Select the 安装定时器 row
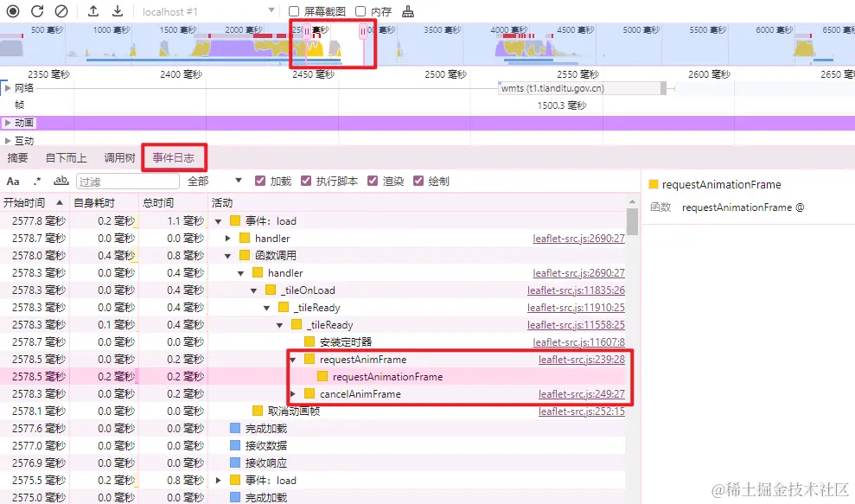Screen dimensions: 855x504 pos(313,342)
